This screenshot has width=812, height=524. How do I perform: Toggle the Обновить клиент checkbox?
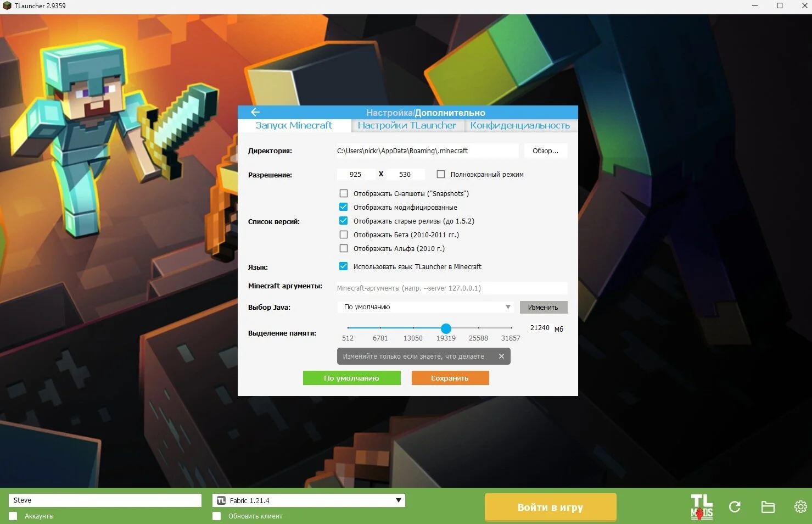(x=217, y=516)
